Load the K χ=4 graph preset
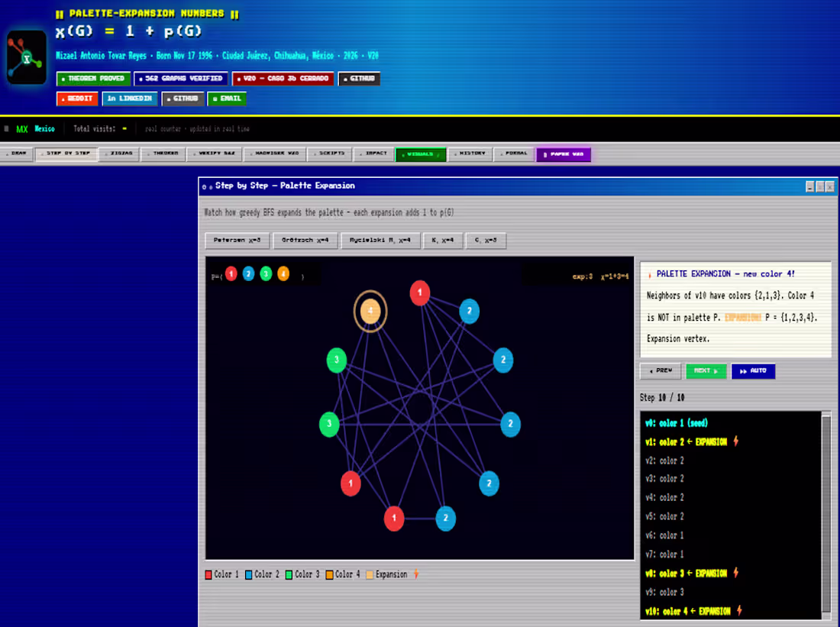The height and width of the screenshot is (627, 840). point(442,240)
